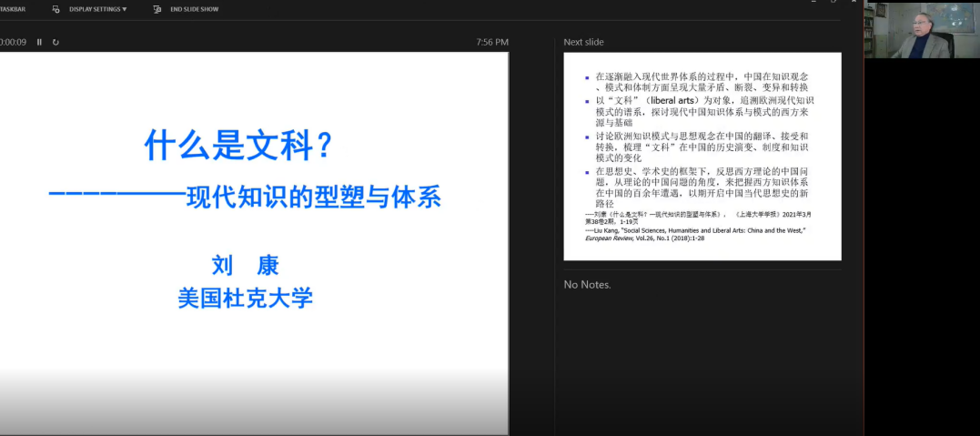
Task: Click the 美国杜克大学 affiliation text
Action: point(245,298)
